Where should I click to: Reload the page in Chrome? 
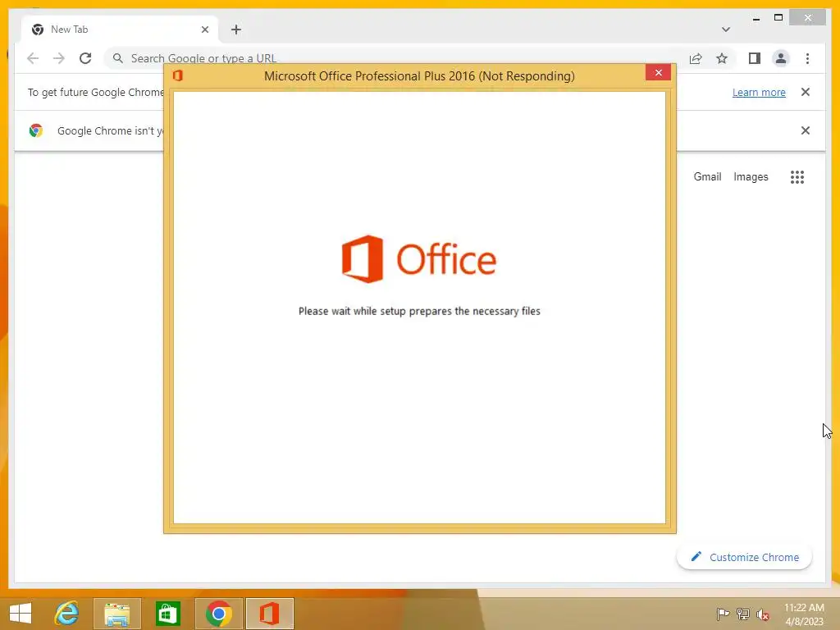[x=85, y=58]
